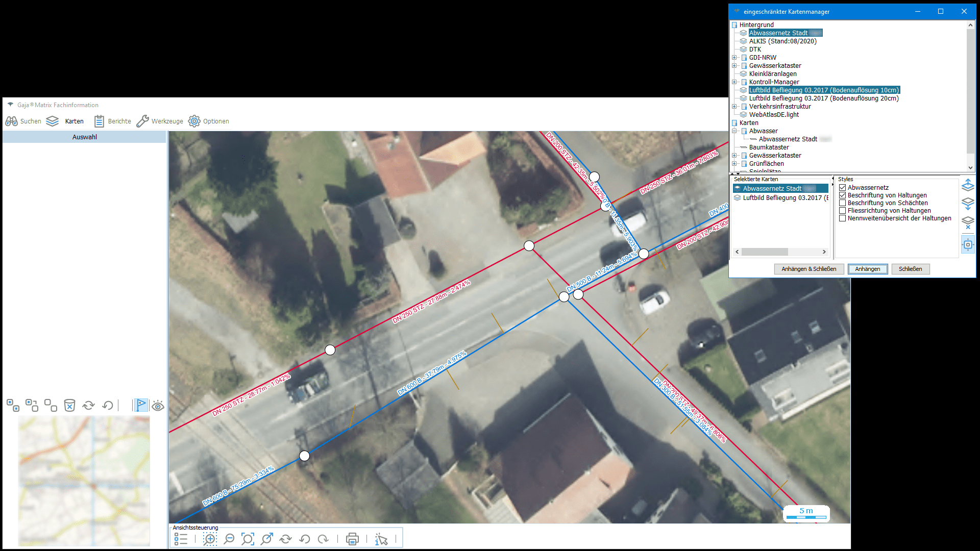Open the Berichte menu
980x551 pixels.
pos(113,121)
